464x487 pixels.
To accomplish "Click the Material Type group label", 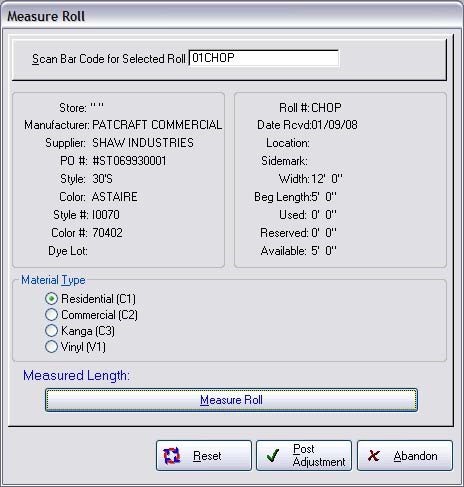I will pyautogui.click(x=53, y=280).
